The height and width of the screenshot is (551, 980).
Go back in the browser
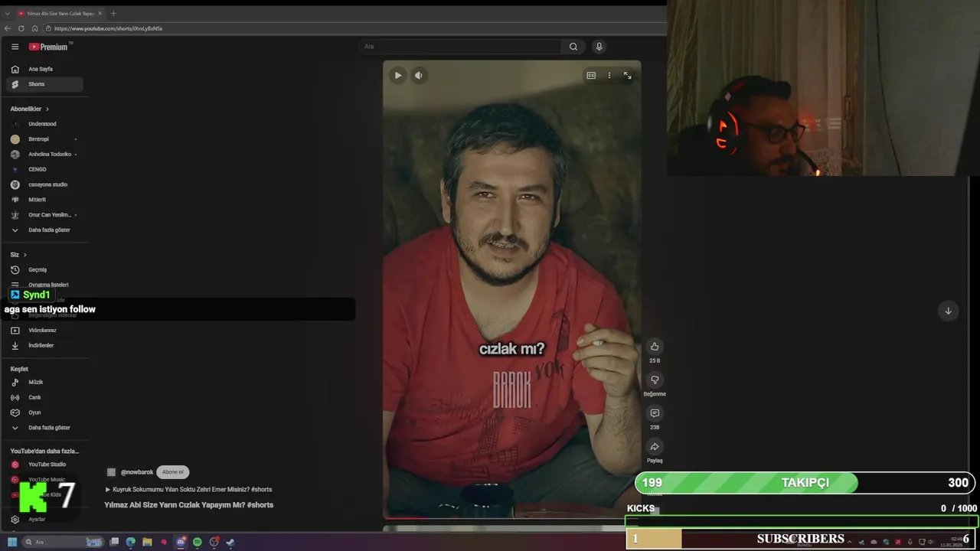(x=8, y=28)
